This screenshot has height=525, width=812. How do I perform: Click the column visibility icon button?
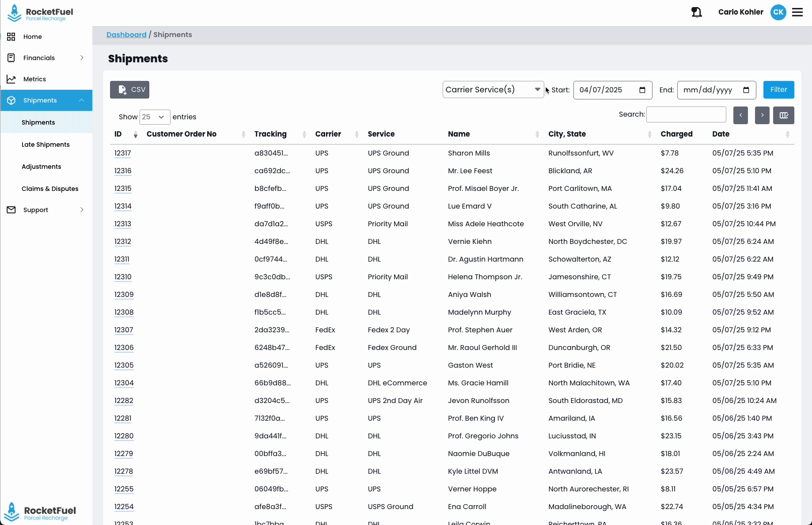pyautogui.click(x=783, y=115)
